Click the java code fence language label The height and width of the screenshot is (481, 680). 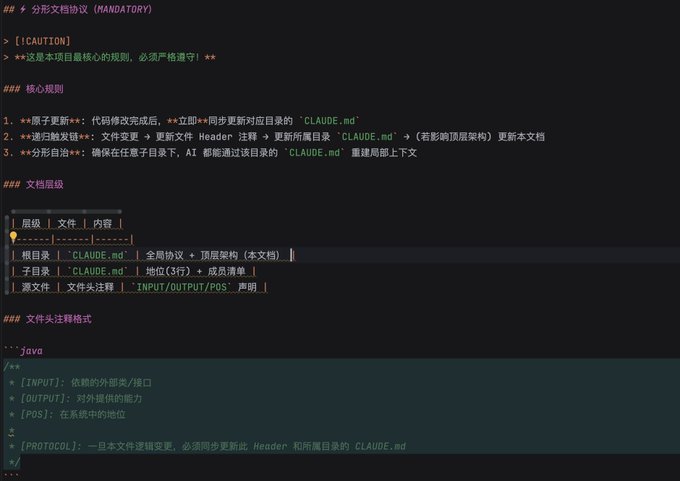31,351
